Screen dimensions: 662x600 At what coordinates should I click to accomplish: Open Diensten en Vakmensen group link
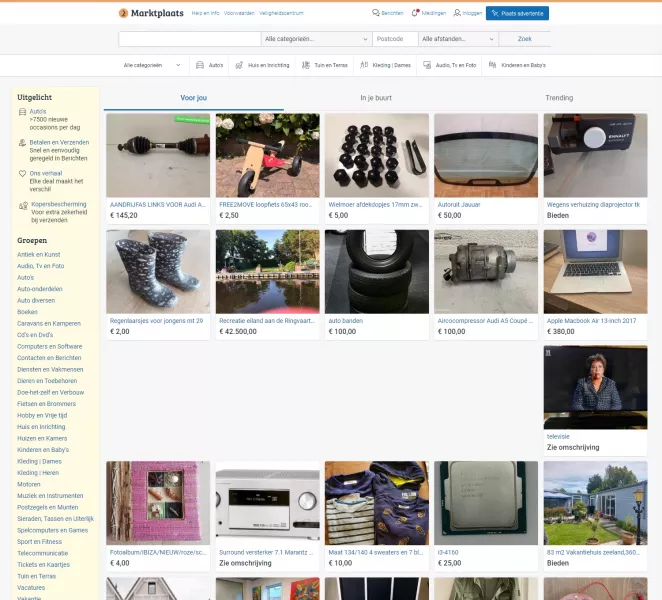coord(50,369)
